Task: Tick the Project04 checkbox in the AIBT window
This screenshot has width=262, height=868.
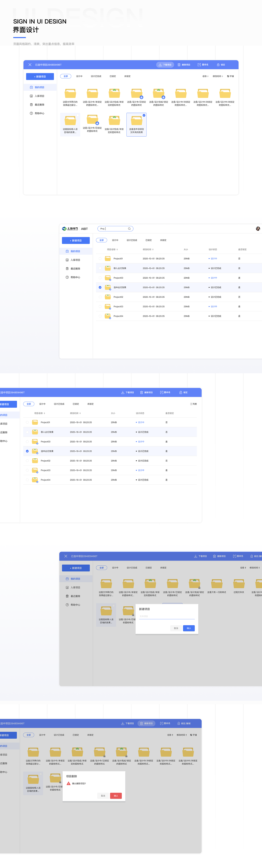Action: coord(100,316)
